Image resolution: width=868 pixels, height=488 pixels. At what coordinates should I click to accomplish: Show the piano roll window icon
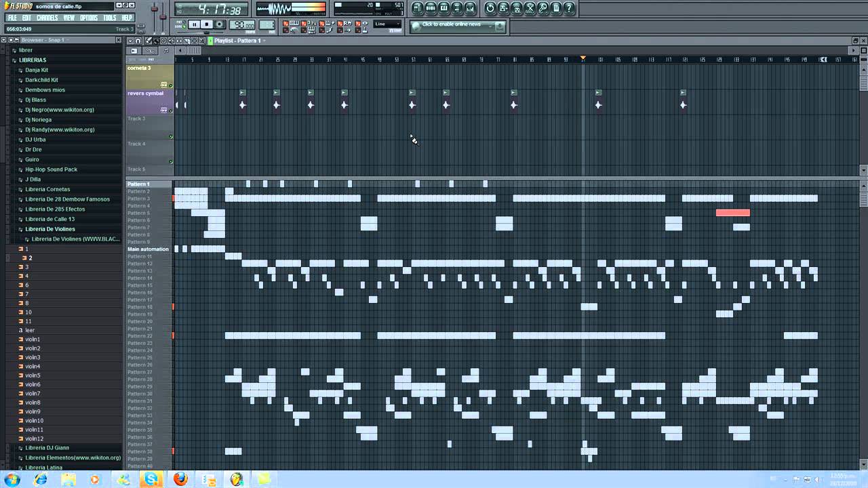(443, 8)
